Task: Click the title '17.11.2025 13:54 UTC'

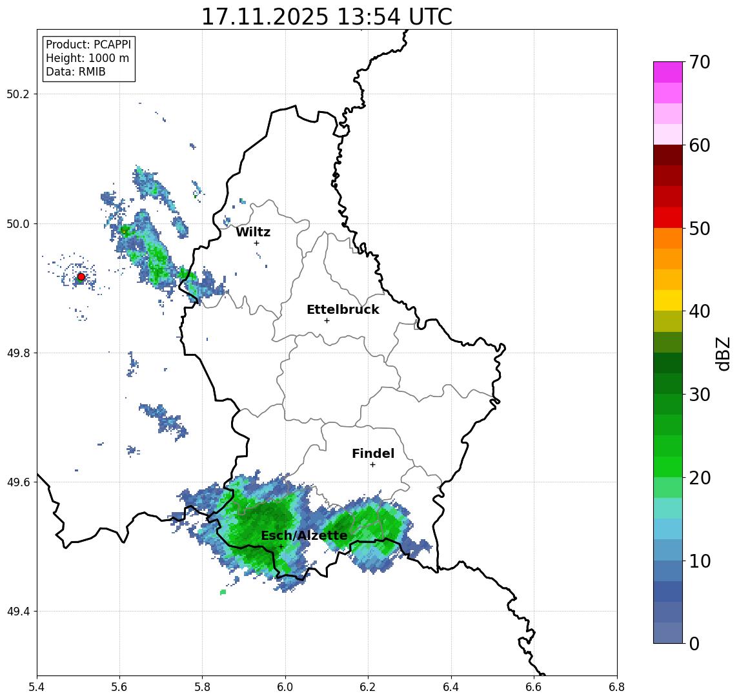Action: click(327, 17)
